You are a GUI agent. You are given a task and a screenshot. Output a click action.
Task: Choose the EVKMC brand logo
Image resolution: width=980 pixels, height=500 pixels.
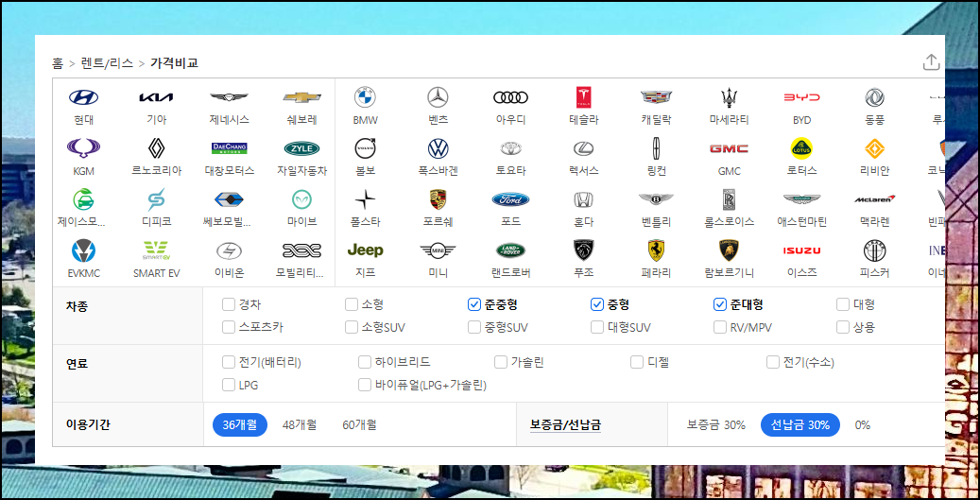click(84, 250)
